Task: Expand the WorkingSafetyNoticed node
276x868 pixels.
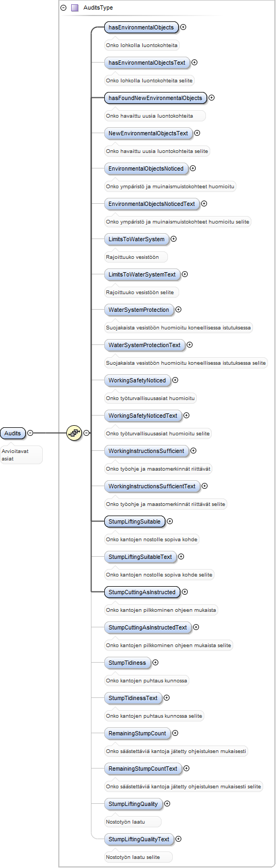Action: [x=175, y=380]
